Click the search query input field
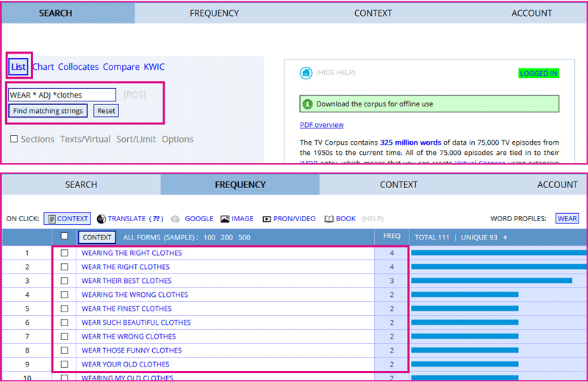The height and width of the screenshot is (382, 588). 62,95
